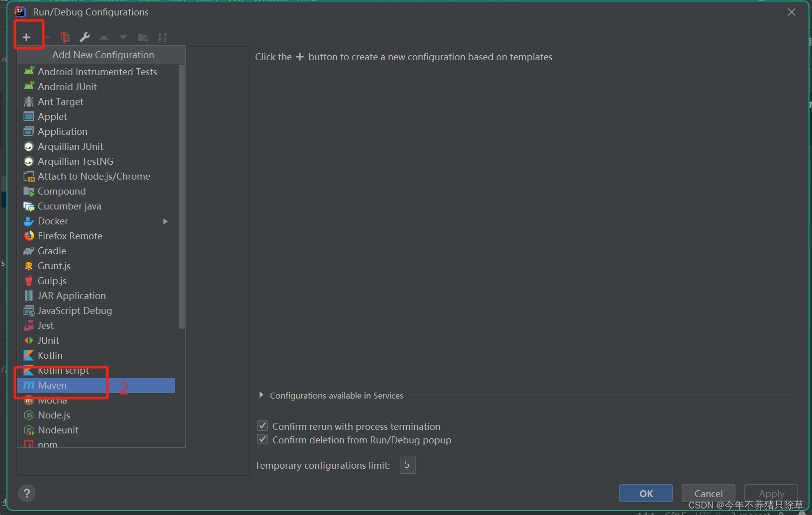Viewport: 812px width, 515px height.
Task: Select Firefox Remote configuration
Action: tap(96, 236)
